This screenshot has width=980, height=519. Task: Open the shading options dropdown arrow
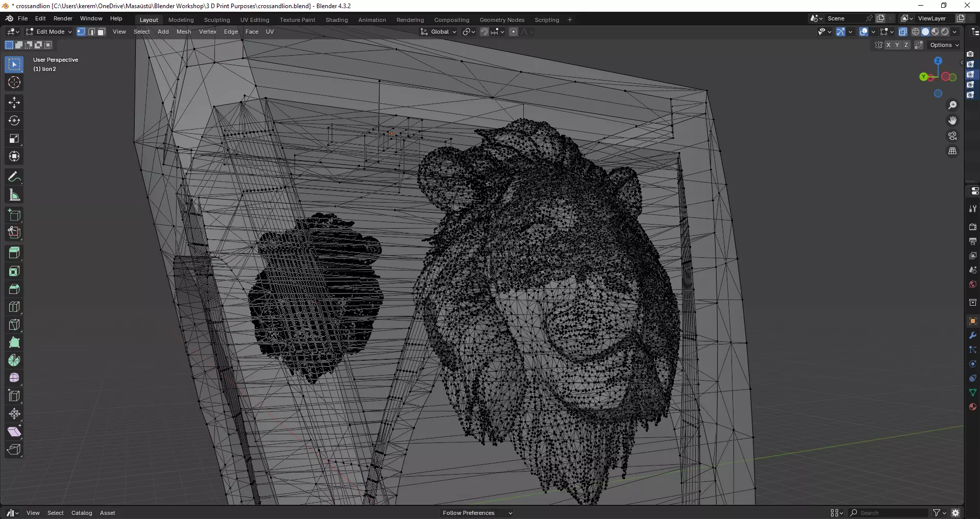954,32
